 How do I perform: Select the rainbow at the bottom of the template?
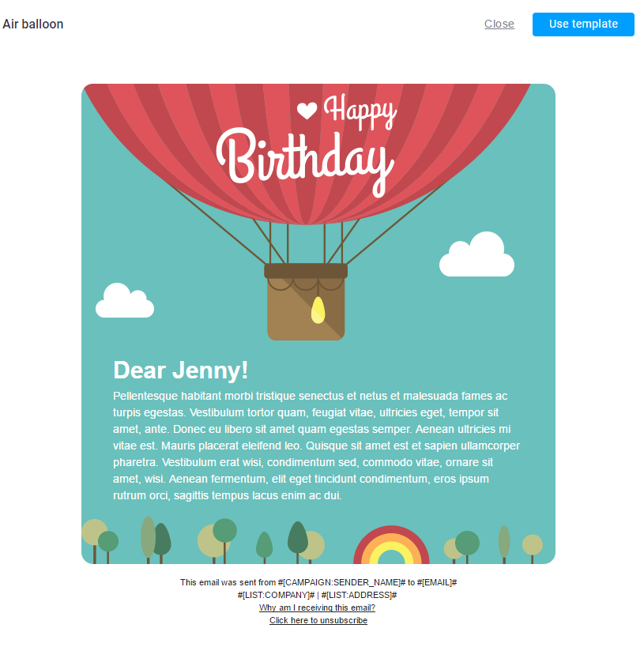click(x=391, y=547)
